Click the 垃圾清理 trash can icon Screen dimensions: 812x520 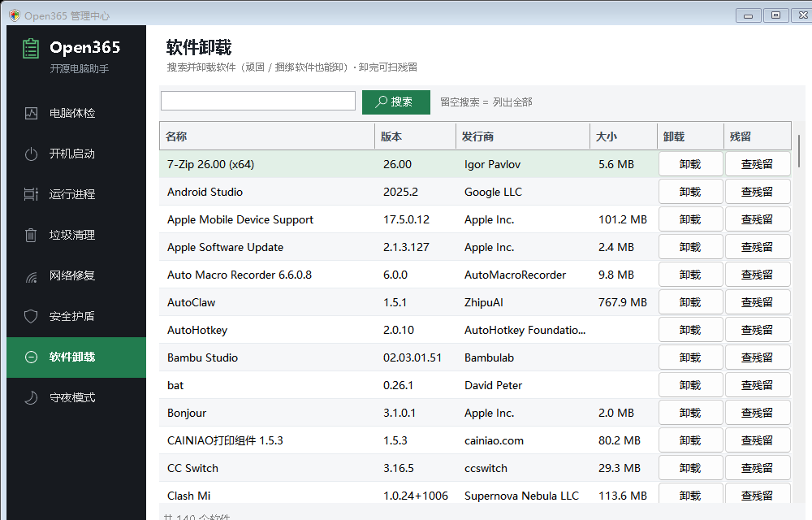[x=31, y=235]
